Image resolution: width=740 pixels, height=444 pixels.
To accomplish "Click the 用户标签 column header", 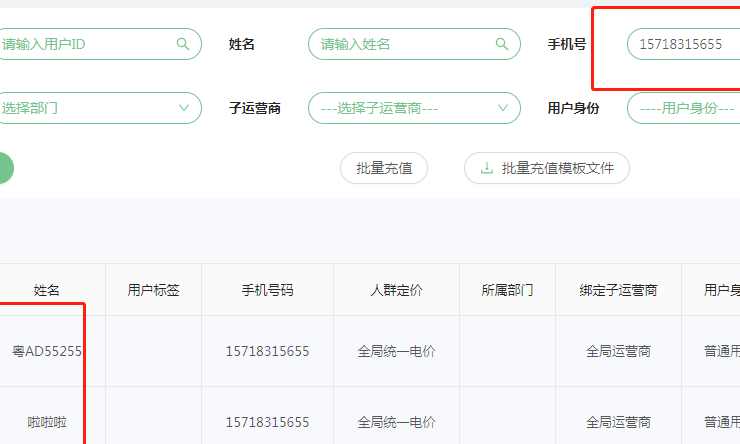I will click(x=153, y=290).
